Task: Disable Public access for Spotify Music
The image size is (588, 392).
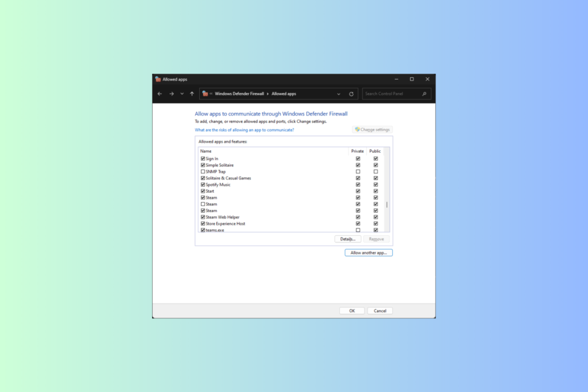Action: (x=376, y=185)
